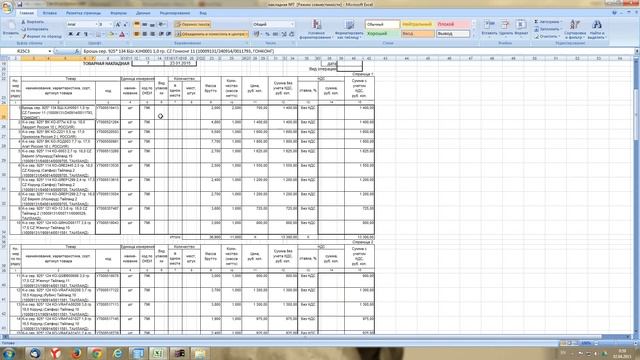This screenshot has height=360, width=640.
Task: Apply fill color with paint bucket
Action: [x=111, y=34]
